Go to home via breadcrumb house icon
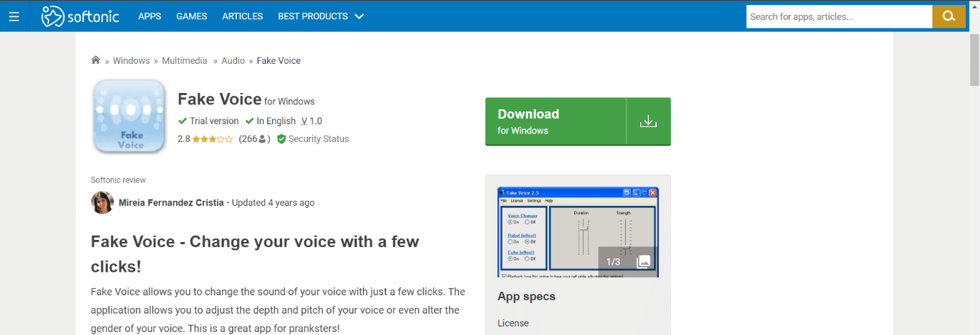980x335 pixels. coord(96,60)
